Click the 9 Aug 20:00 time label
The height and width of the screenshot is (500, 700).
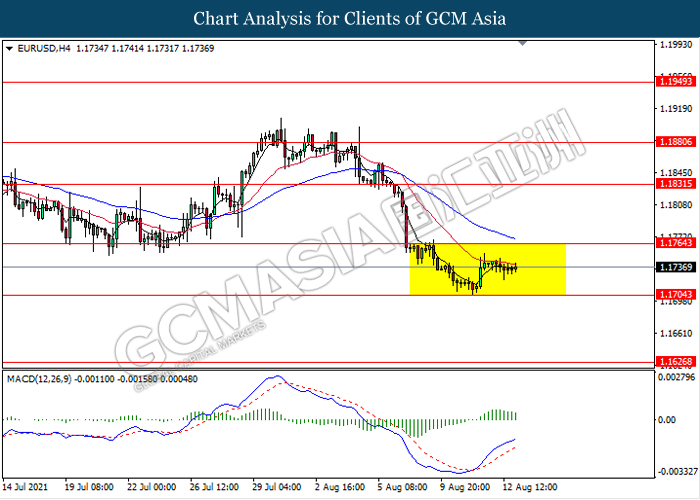pyautogui.click(x=464, y=487)
